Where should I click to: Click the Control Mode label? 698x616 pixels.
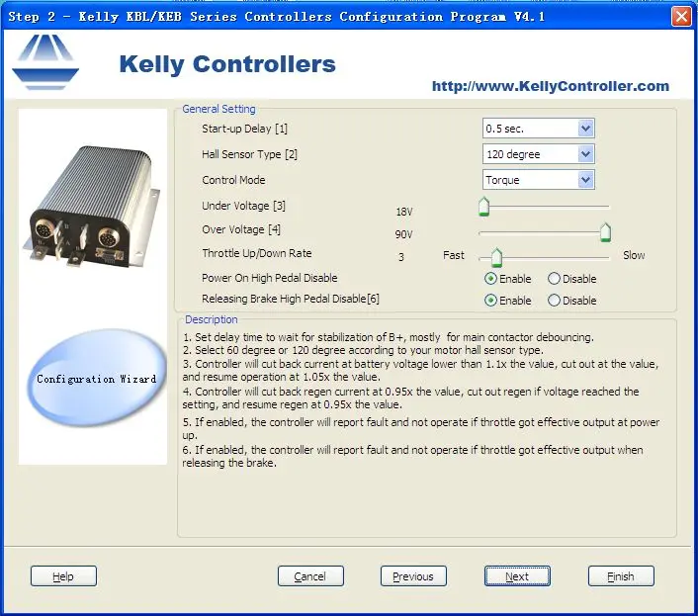tap(233, 180)
